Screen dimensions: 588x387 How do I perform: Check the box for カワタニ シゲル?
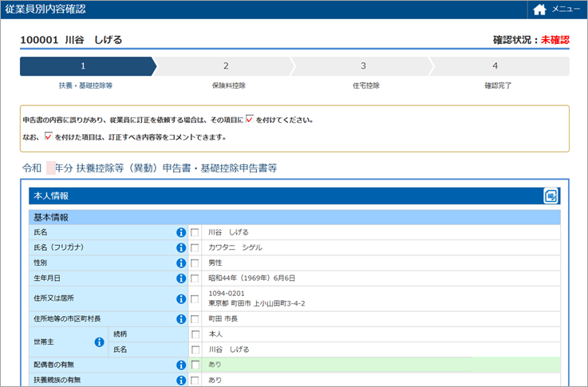click(195, 248)
